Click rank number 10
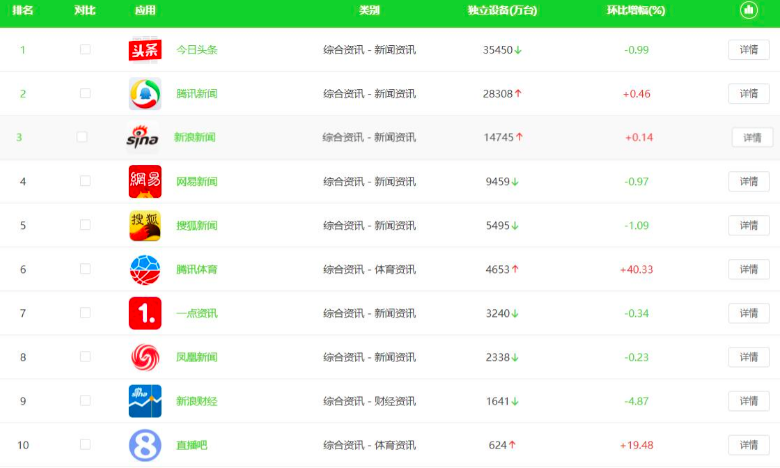The image size is (780, 468). (23, 445)
